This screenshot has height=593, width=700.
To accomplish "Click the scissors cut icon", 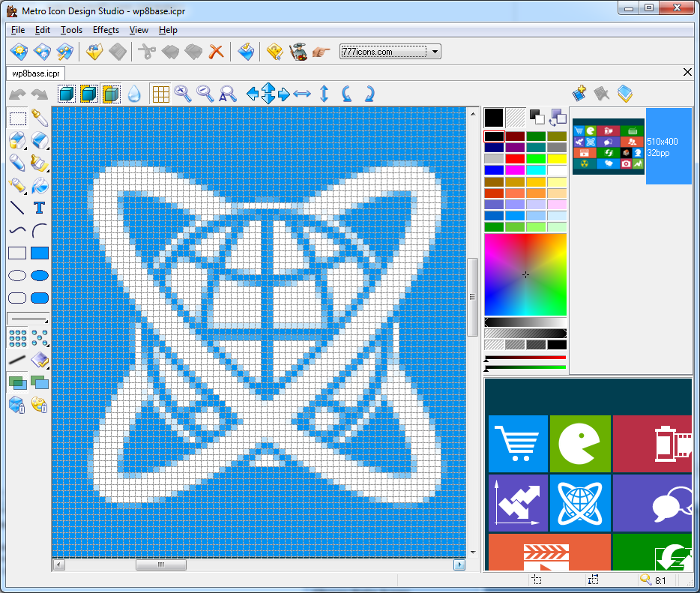I will coord(146,51).
